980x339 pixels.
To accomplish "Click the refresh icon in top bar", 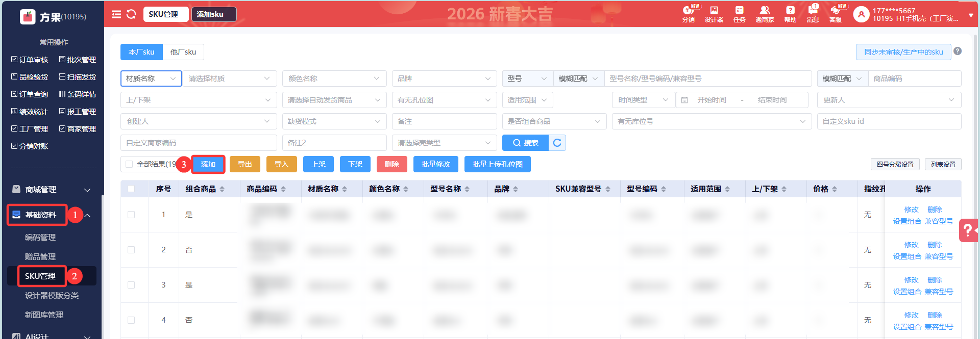I will (x=131, y=14).
